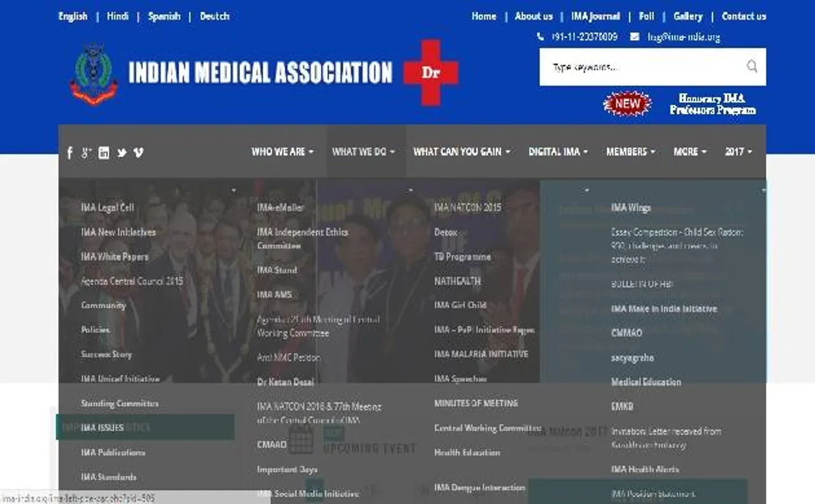Open the Facebook social icon

pos(70,153)
